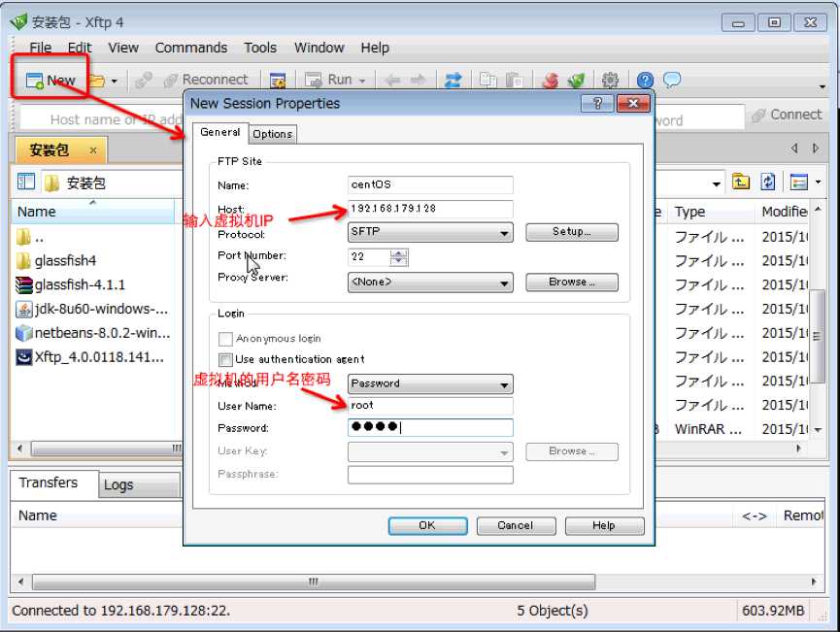Click the parent folder up icon
The image size is (840, 632).
[x=741, y=183]
